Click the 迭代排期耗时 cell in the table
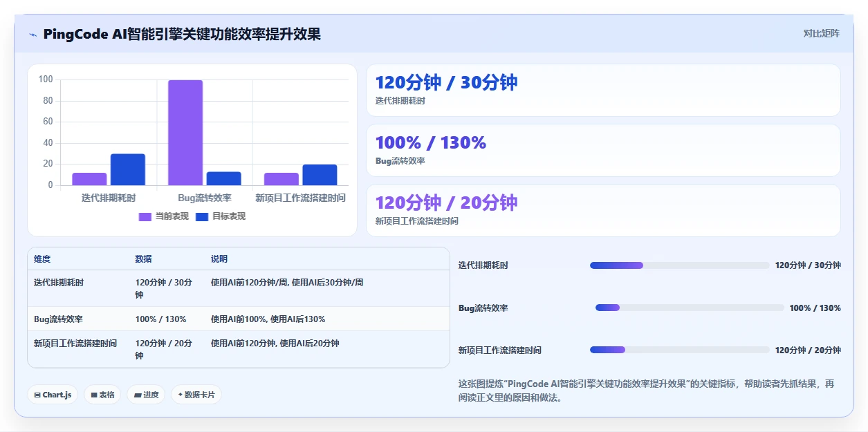868x432 pixels. click(59, 283)
